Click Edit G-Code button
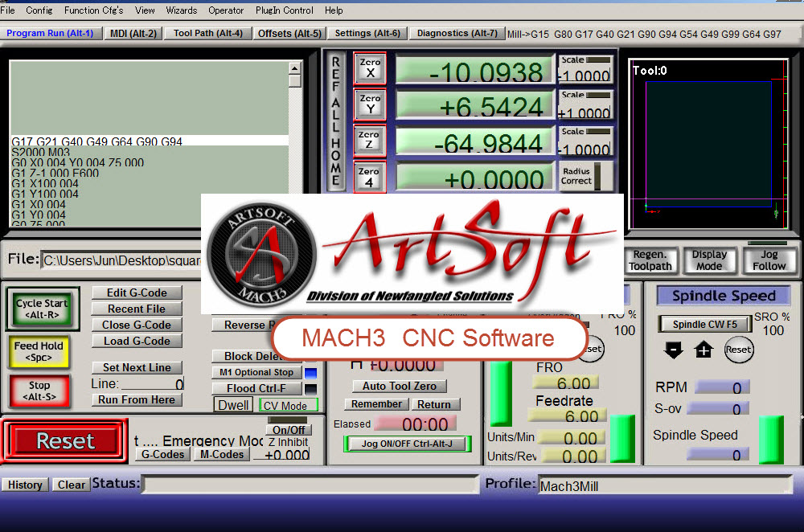 point(137,293)
